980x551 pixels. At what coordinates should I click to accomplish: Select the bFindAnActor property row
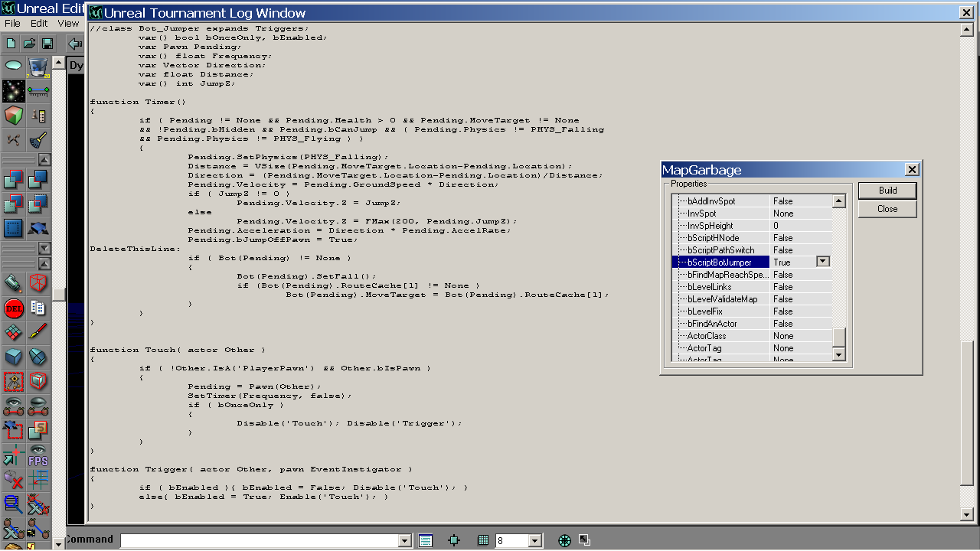[752, 324]
